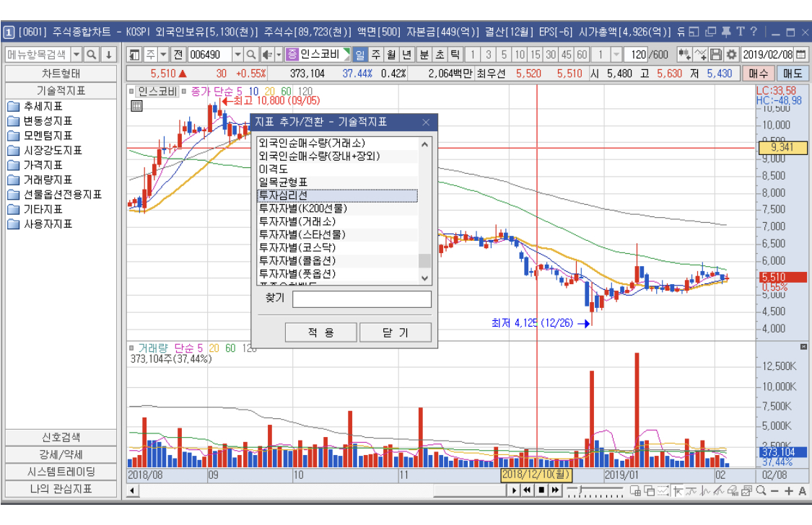Open stock code 006490 history dropdown

[x=237, y=54]
